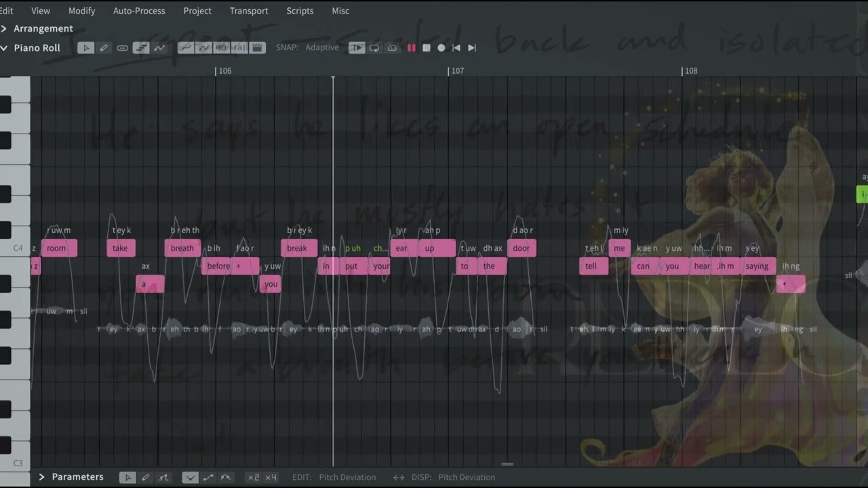The image size is (868, 488).
Task: Open the View menu
Action: click(x=41, y=11)
